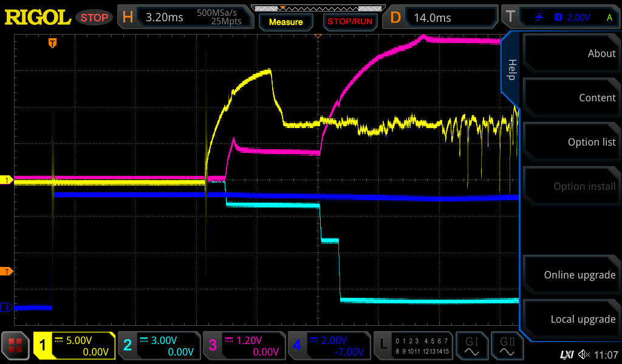Collapse the Help side tab

(511, 69)
